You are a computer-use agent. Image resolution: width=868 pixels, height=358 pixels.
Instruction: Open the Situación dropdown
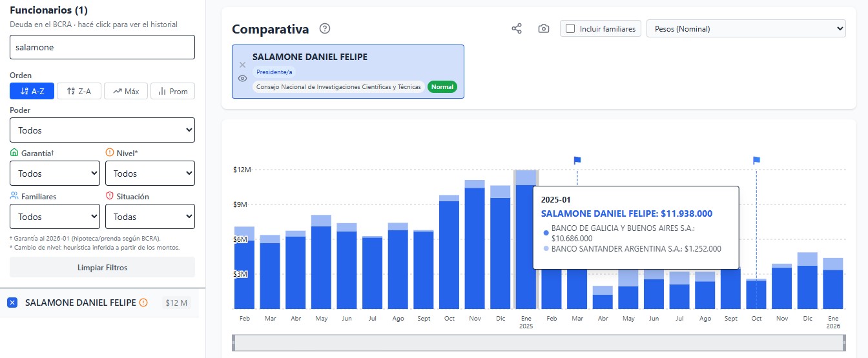point(150,217)
